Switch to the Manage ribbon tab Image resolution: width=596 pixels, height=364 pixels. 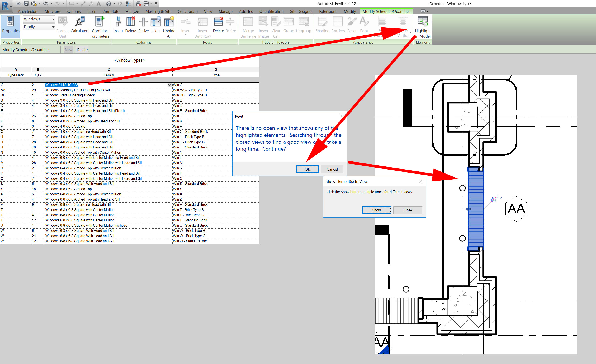pyautogui.click(x=225, y=11)
